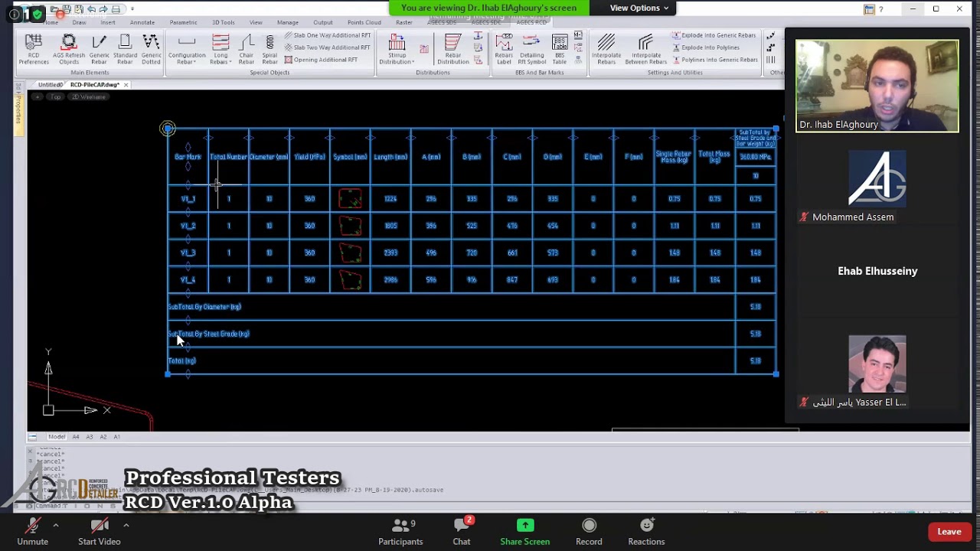Click the Total (kg) row label
The image size is (980, 551).
pos(182,361)
